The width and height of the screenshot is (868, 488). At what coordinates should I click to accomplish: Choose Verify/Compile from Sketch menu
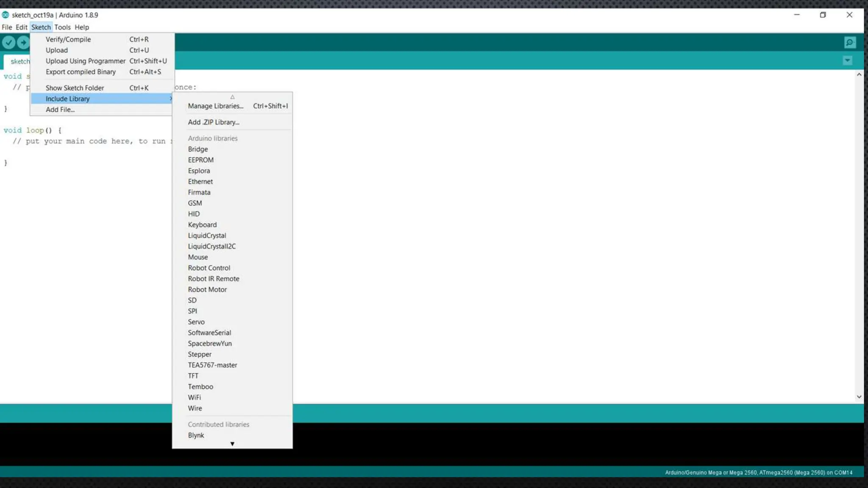[x=102, y=39]
